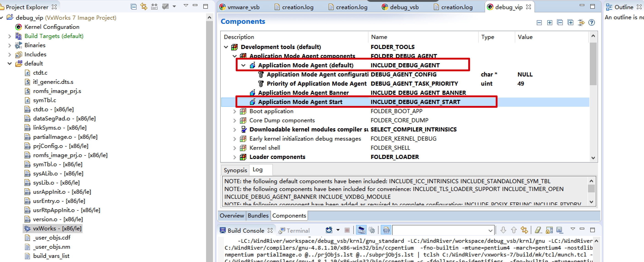
Task: Open dropdown arrow next to the gray build filter icon
Action: pos(174,7)
